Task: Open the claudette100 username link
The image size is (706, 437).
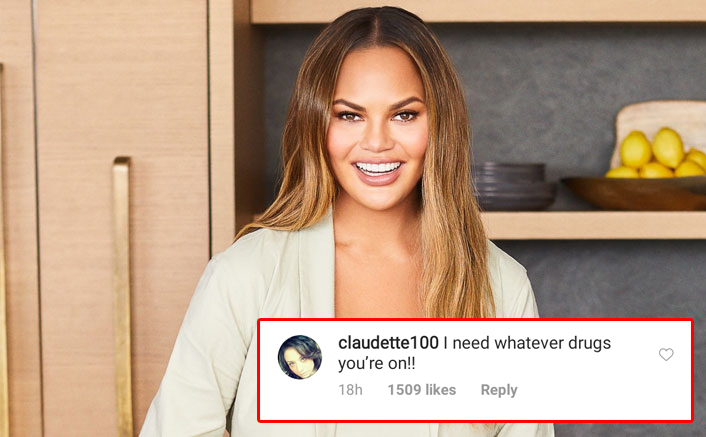Action: [x=388, y=343]
